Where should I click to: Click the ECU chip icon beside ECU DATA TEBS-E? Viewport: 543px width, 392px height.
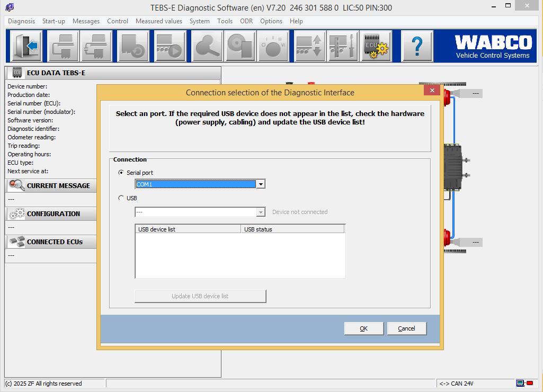[x=17, y=73]
